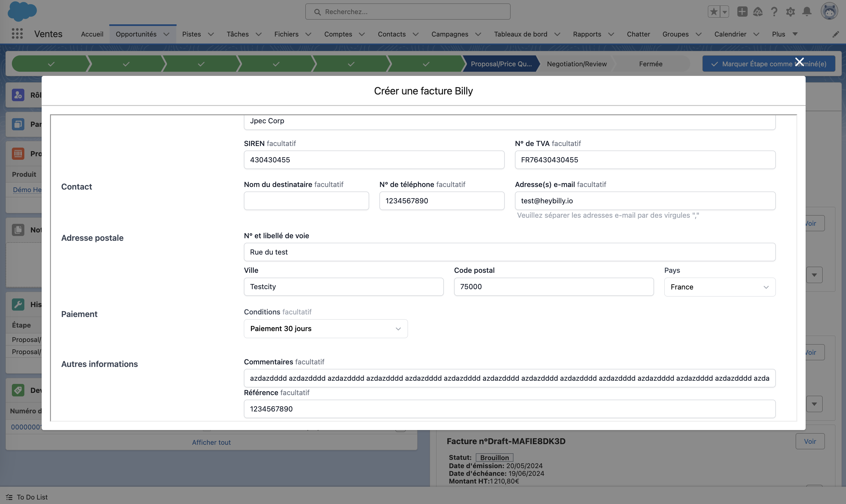Select the Negotiation/Review stage
This screenshot has width=846, height=504.
(576, 63)
